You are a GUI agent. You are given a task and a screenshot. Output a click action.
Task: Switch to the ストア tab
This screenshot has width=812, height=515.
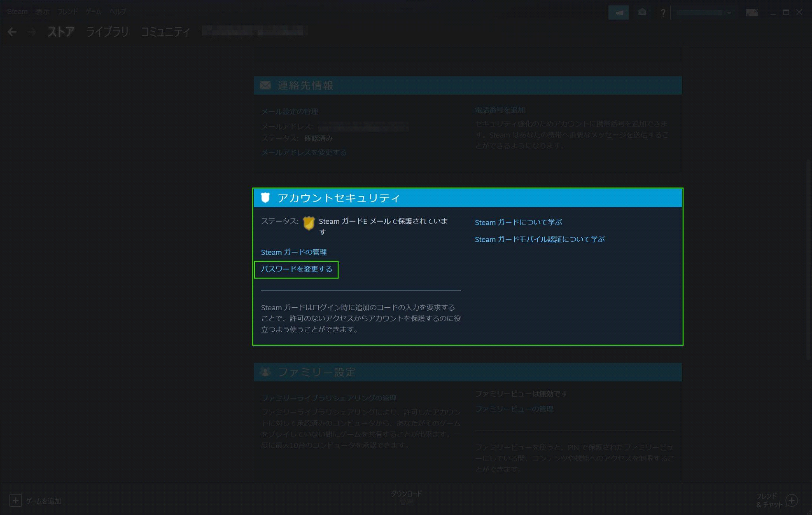61,32
